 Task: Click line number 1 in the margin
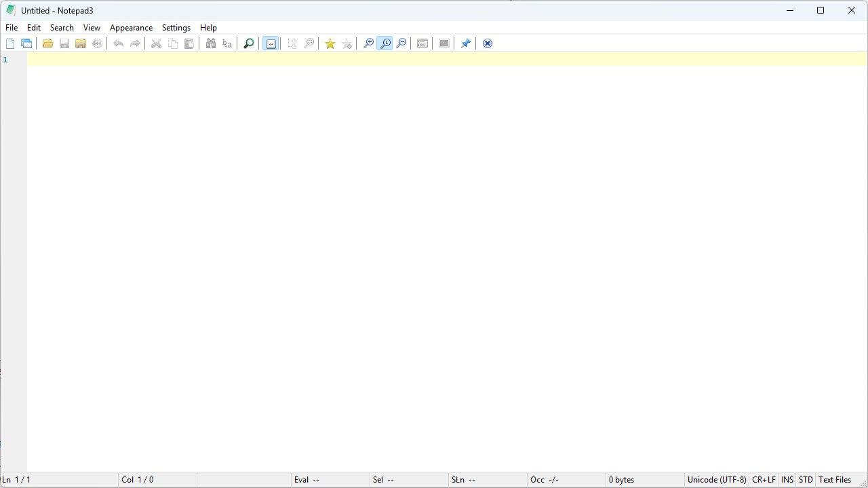coord(5,60)
